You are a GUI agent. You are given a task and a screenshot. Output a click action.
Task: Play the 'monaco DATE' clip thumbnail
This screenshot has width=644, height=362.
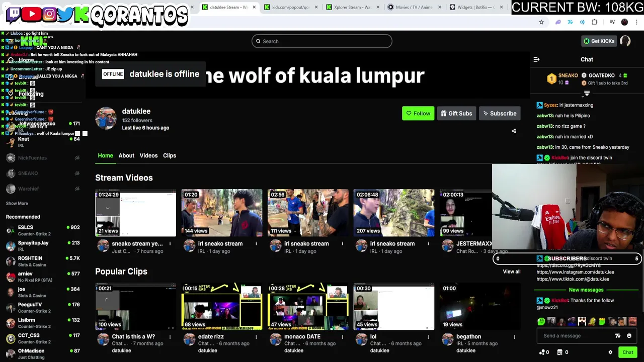point(308,307)
